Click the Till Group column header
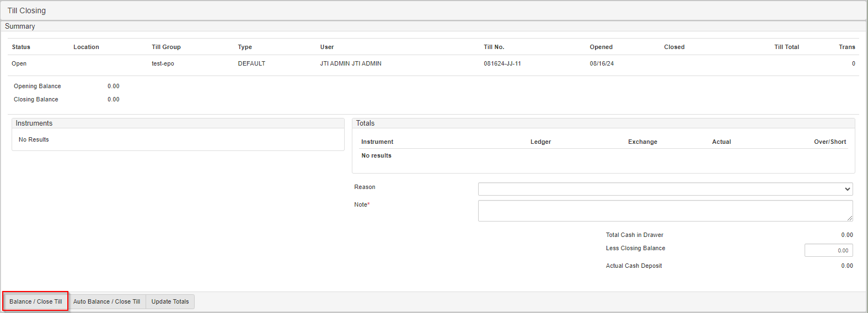Image resolution: width=868 pixels, height=313 pixels. pyautogui.click(x=166, y=47)
